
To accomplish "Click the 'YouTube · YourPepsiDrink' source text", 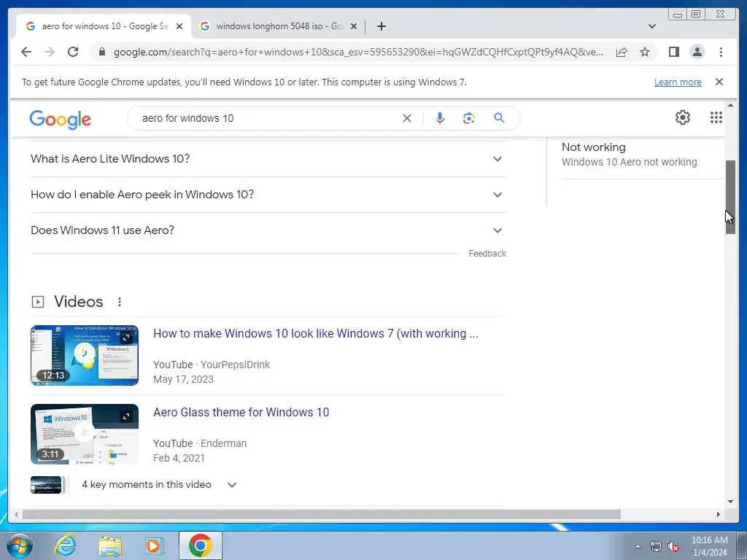I will point(212,365).
